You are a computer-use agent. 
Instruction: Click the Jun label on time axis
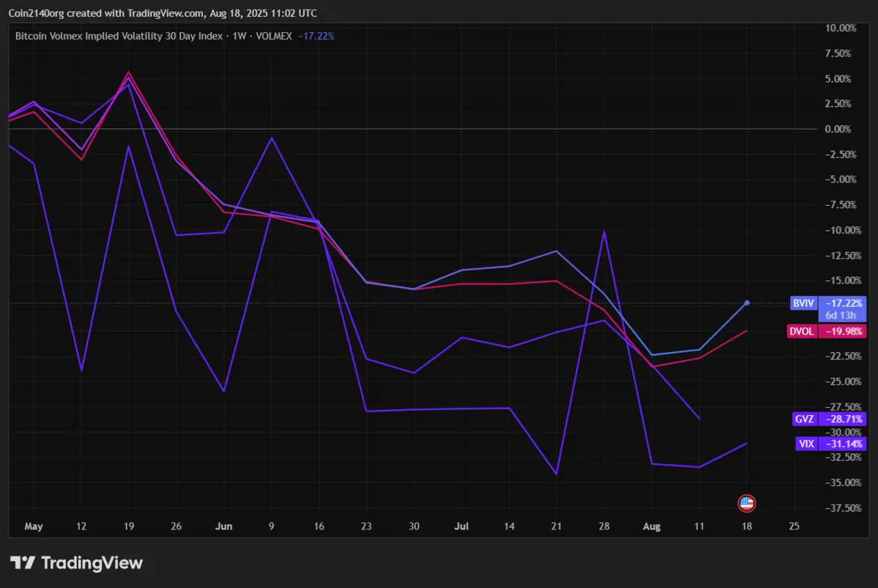pyautogui.click(x=224, y=526)
